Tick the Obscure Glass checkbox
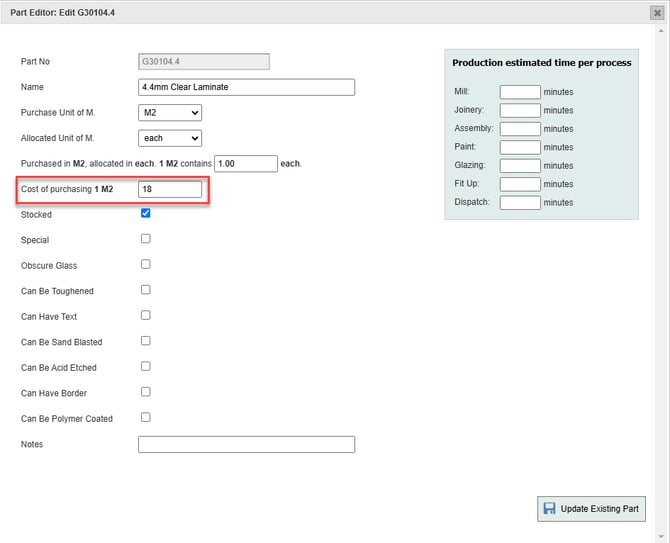Image resolution: width=670 pixels, height=543 pixels. coord(146,265)
